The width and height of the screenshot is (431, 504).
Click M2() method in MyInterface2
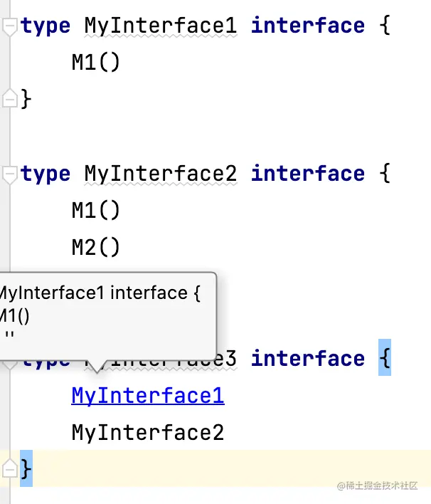click(96, 248)
